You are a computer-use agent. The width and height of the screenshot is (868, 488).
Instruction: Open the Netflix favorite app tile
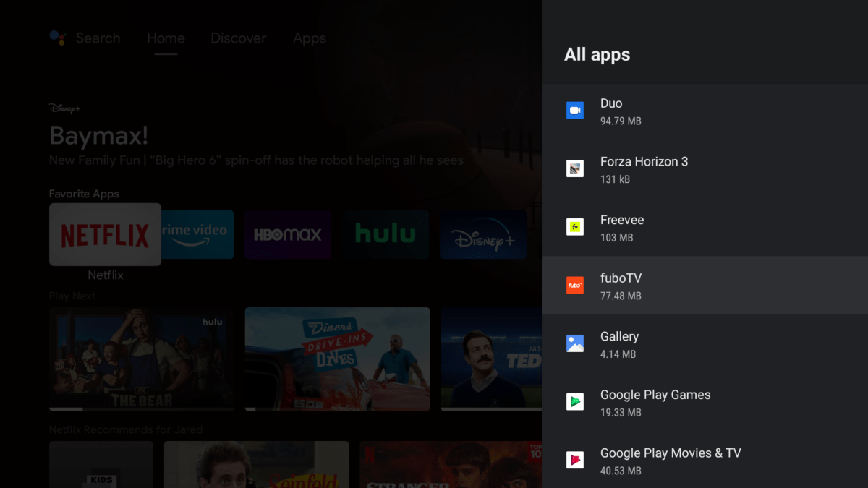pos(105,234)
